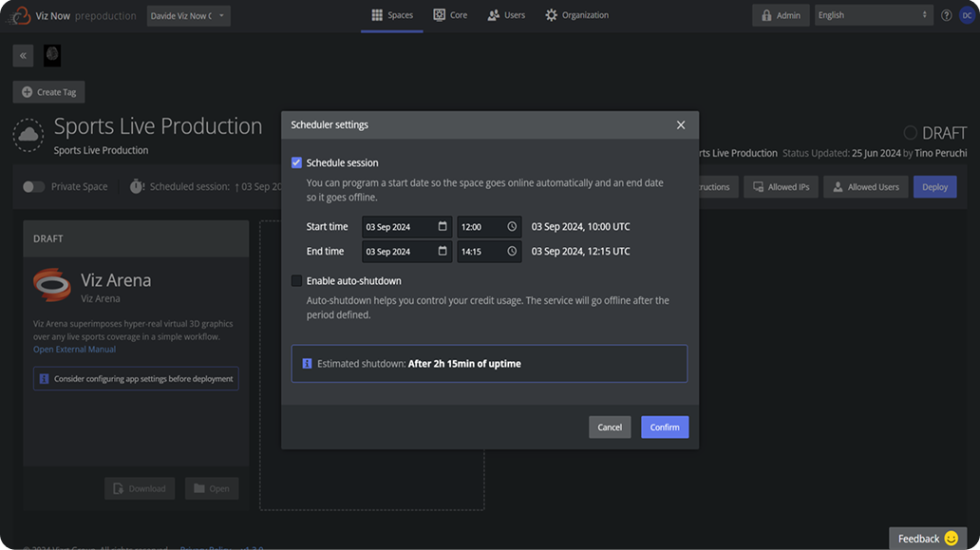Screen dimensions: 980x550
Task: Click the Viz Arena app logo
Action: 52,285
